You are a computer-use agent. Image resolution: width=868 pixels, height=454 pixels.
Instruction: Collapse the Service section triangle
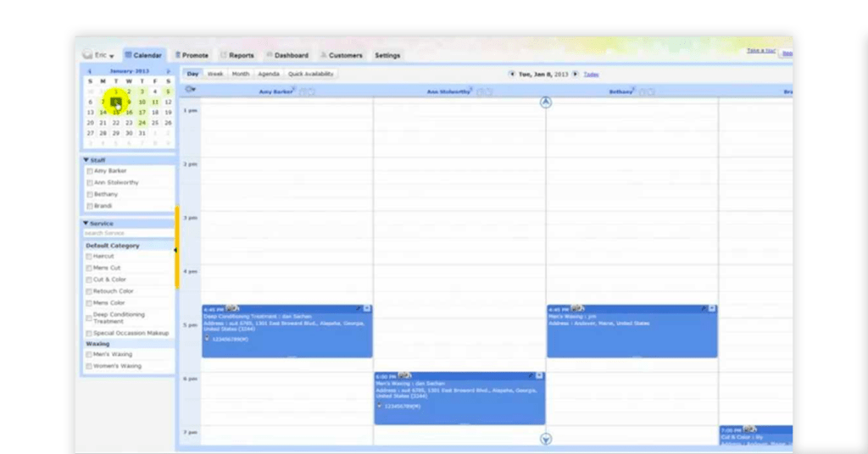click(86, 224)
